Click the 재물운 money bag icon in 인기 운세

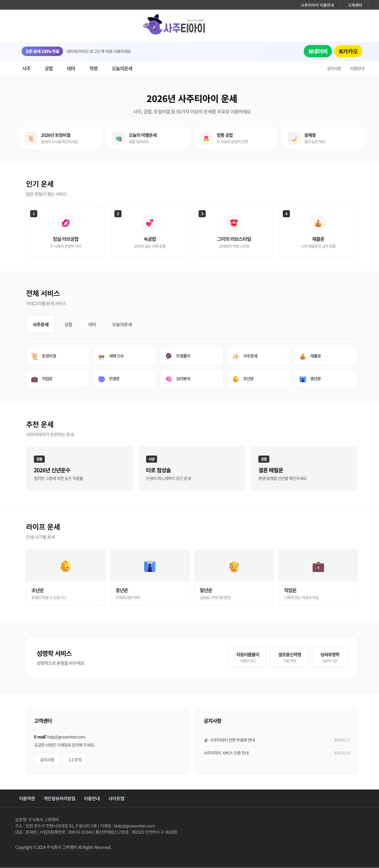(318, 223)
